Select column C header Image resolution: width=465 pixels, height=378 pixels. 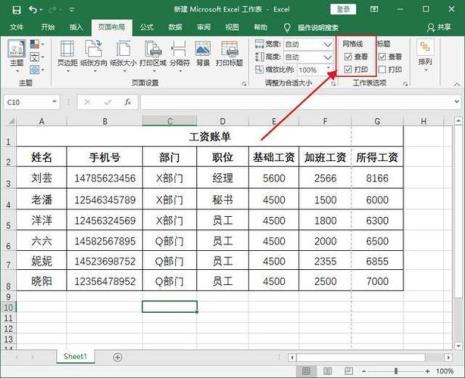170,121
